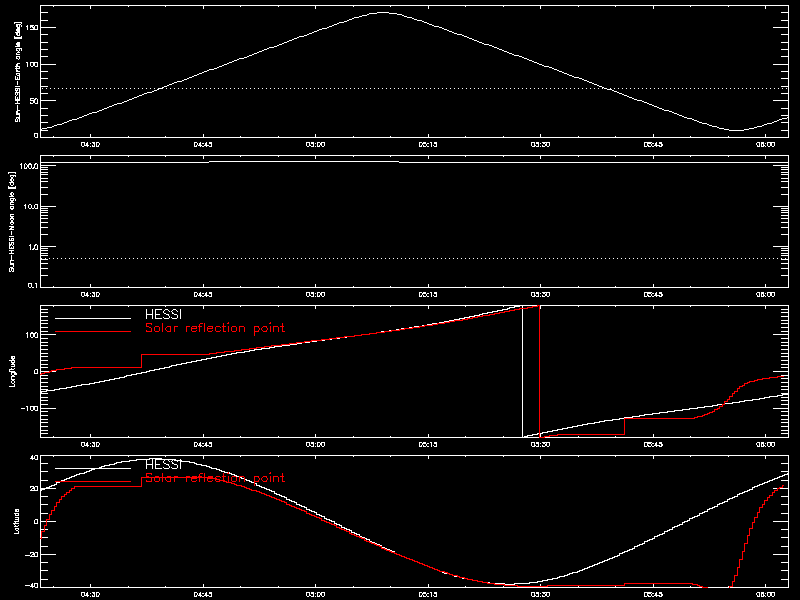Select HESSI legend label in Longitude plot
Image resolution: width=800 pixels, height=600 pixels.
click(x=163, y=315)
